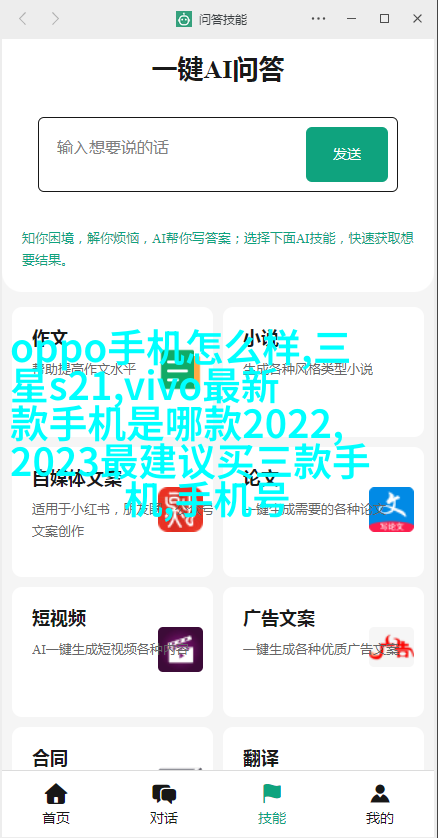Open the 翻译 skill card
Image resolution: width=438 pixels, height=838 pixels.
point(324,749)
